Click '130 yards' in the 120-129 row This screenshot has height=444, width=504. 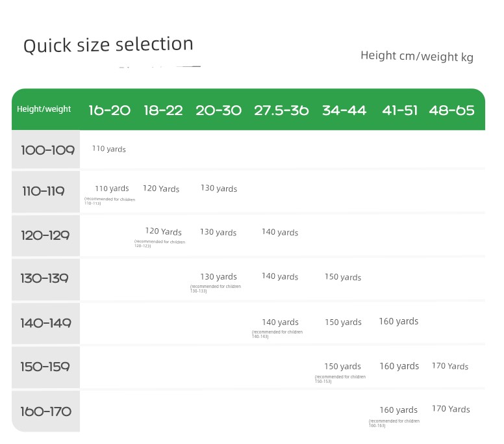click(x=218, y=232)
